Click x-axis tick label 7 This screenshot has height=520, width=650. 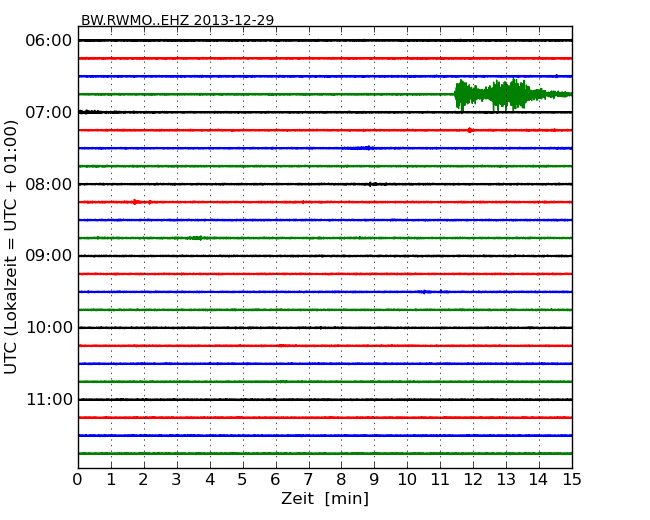pyautogui.click(x=308, y=480)
